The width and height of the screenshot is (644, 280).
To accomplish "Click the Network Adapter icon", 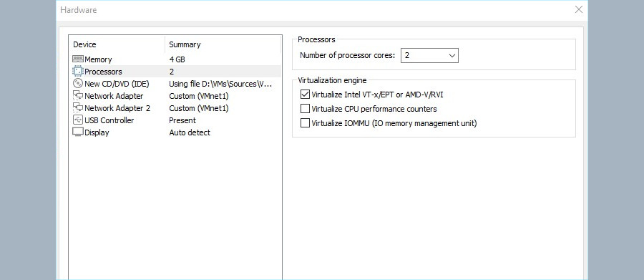I will pos(77,96).
